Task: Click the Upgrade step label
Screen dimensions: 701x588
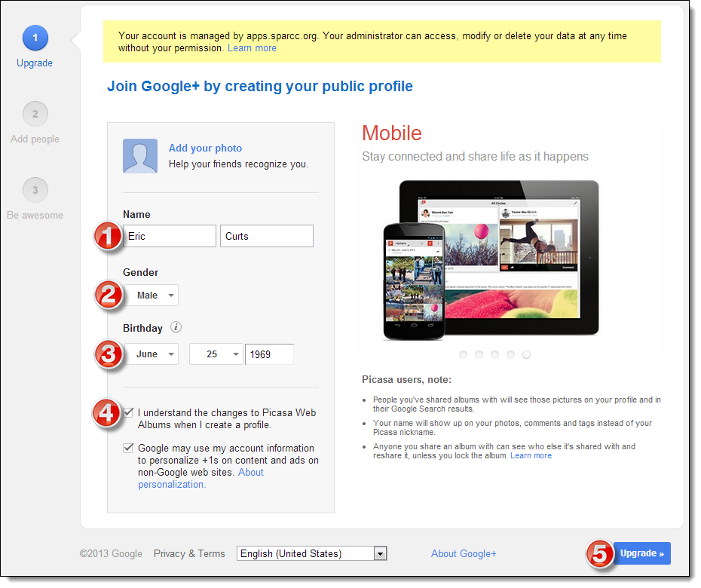Action: [35, 63]
